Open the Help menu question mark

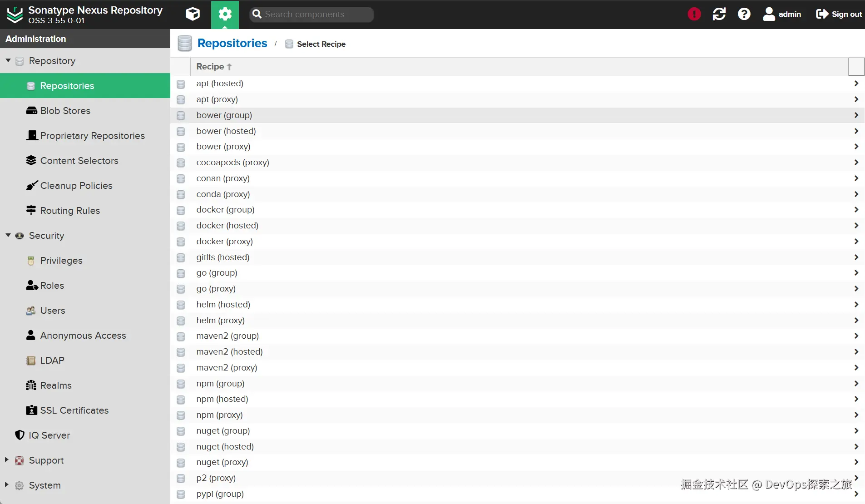(744, 14)
